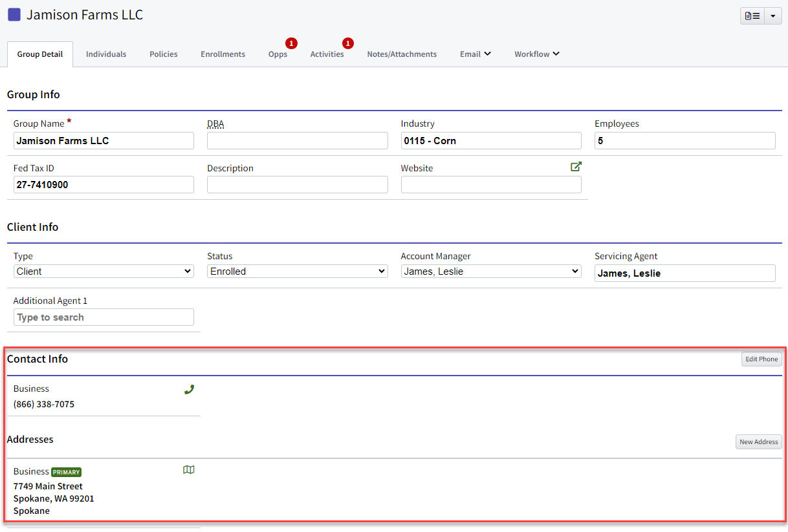This screenshot has width=788, height=532.
Task: Expand the Workflow menu
Action: click(536, 54)
